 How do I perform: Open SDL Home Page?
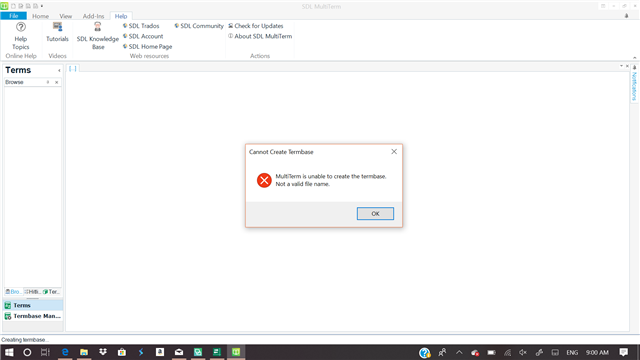coord(147,47)
